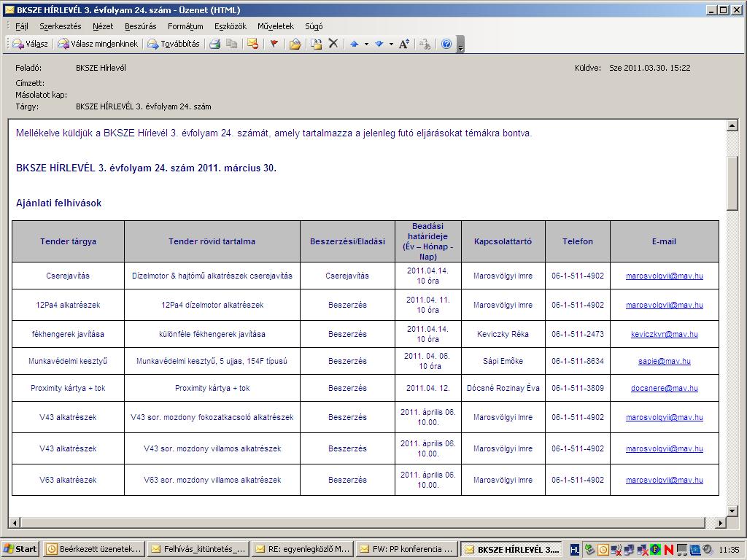Expand the toolbar options arrow

460,44
